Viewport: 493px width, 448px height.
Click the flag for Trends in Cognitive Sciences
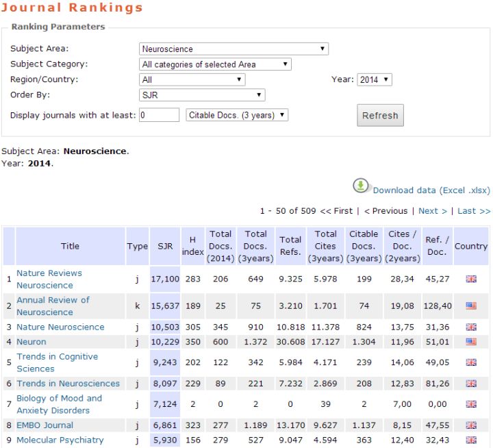[x=471, y=362]
